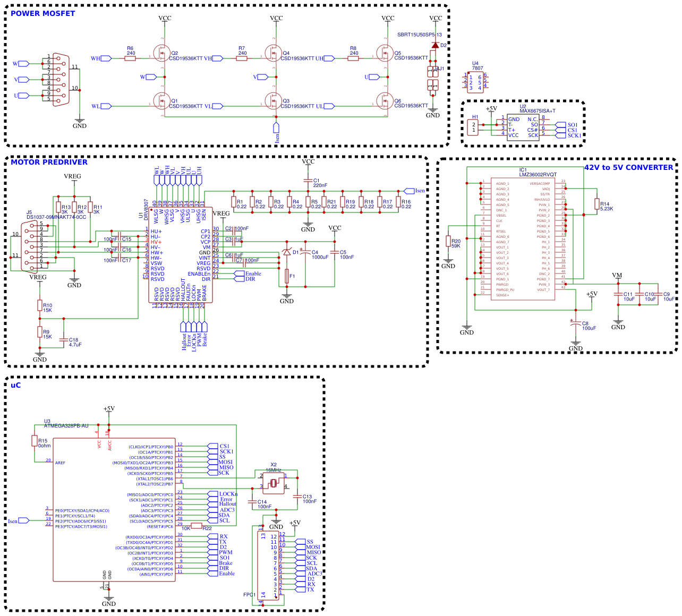Select the MOTOR PREDRIVER section title

pos(49,162)
